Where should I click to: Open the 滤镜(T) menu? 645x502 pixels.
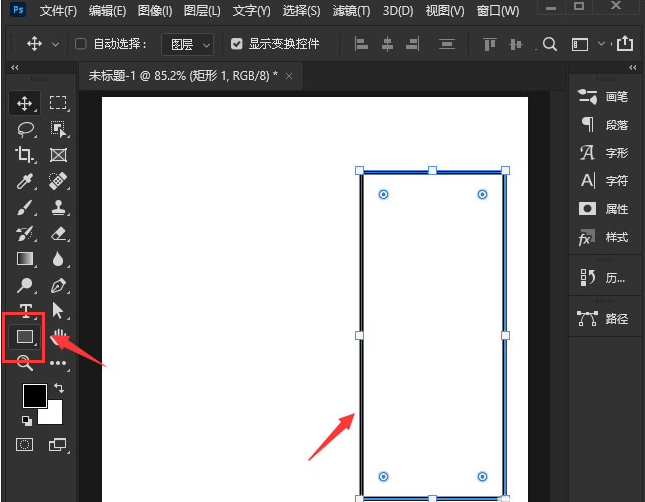[351, 11]
